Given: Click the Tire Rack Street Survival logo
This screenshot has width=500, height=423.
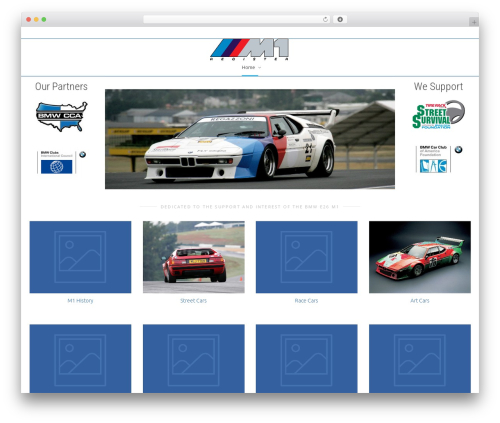Looking at the screenshot, I should pyautogui.click(x=438, y=115).
